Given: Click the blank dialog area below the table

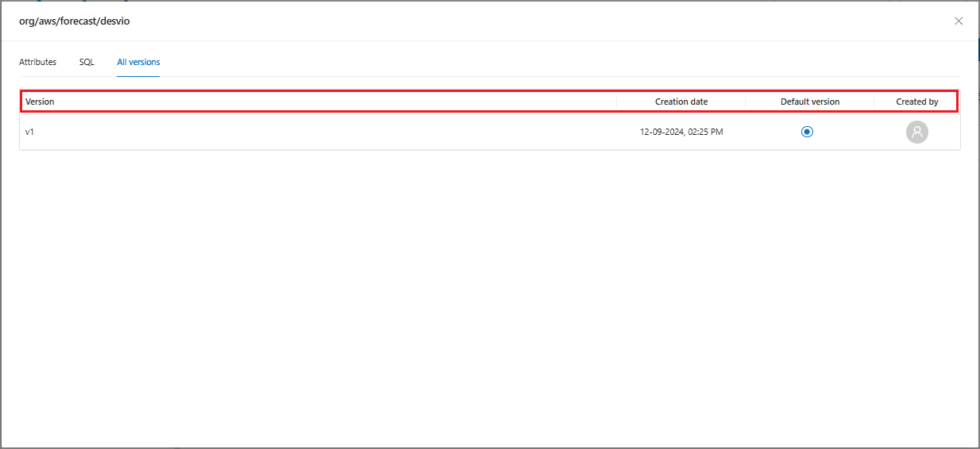Looking at the screenshot, I should 489,301.
